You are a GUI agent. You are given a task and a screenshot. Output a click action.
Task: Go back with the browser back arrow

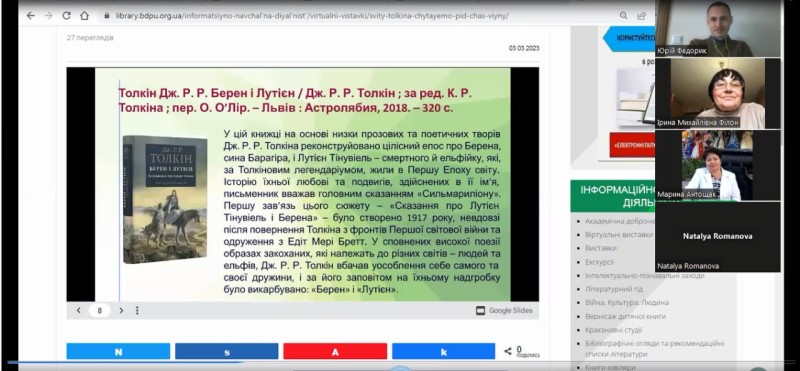pyautogui.click(x=31, y=16)
